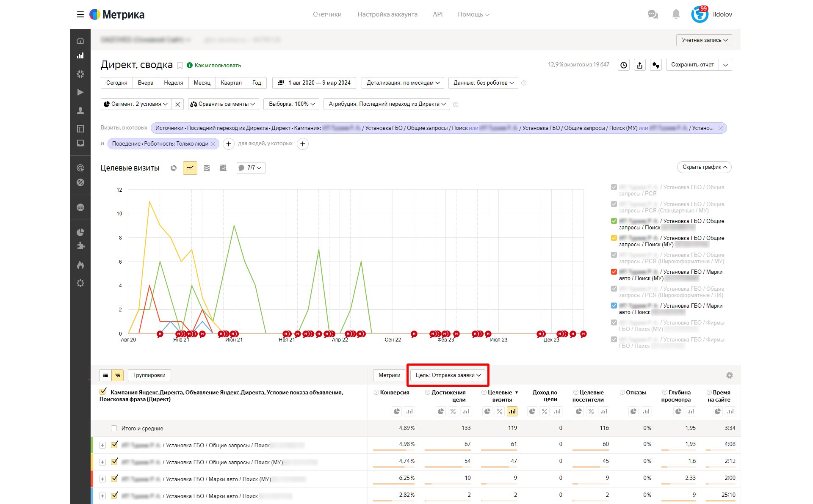Click the 'Группировки' button
This screenshot has width=813, height=504.
(149, 375)
